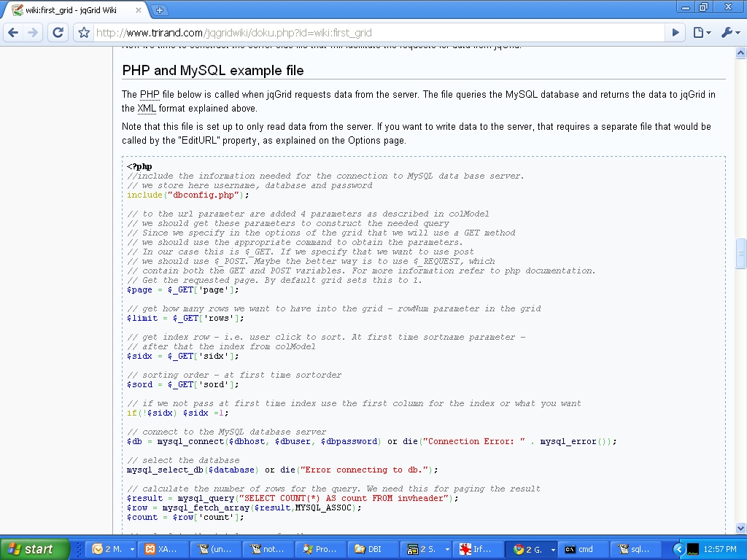Switch to the Irf... taskbar window
Image resolution: width=747 pixels, height=560 pixels.
(x=479, y=549)
